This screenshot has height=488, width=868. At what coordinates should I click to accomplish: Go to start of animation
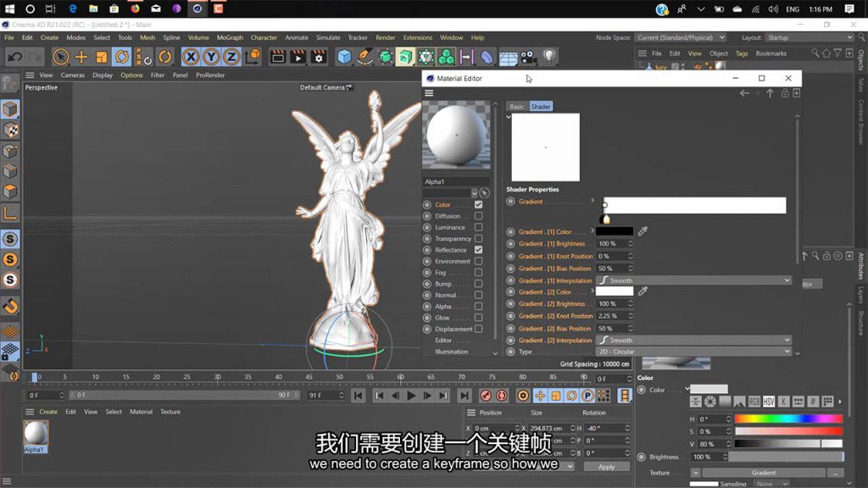[359, 395]
